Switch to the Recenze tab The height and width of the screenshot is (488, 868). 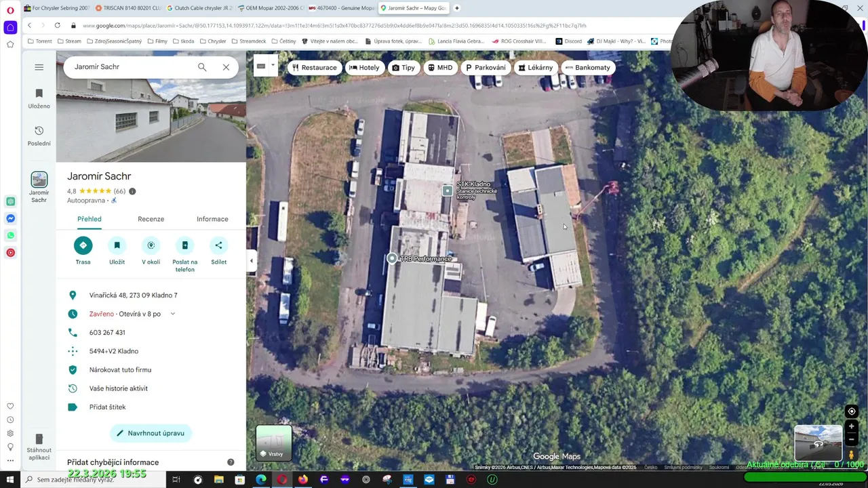click(x=151, y=219)
